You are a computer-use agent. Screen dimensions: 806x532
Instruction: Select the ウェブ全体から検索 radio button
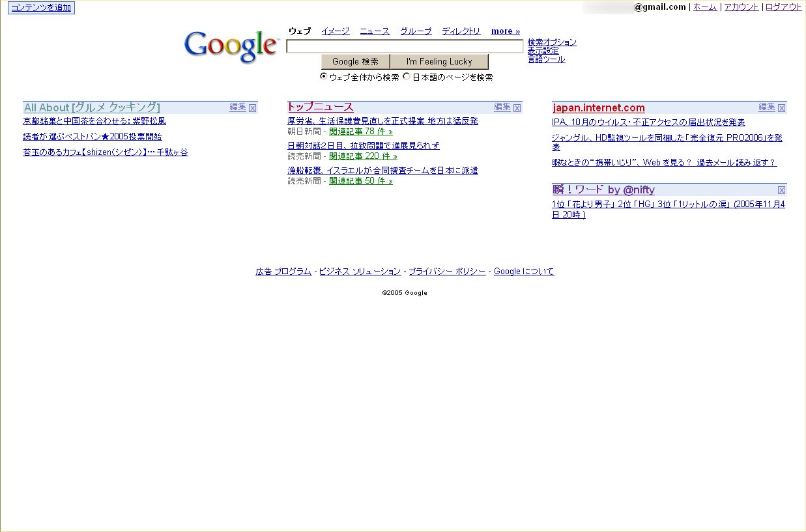324,76
